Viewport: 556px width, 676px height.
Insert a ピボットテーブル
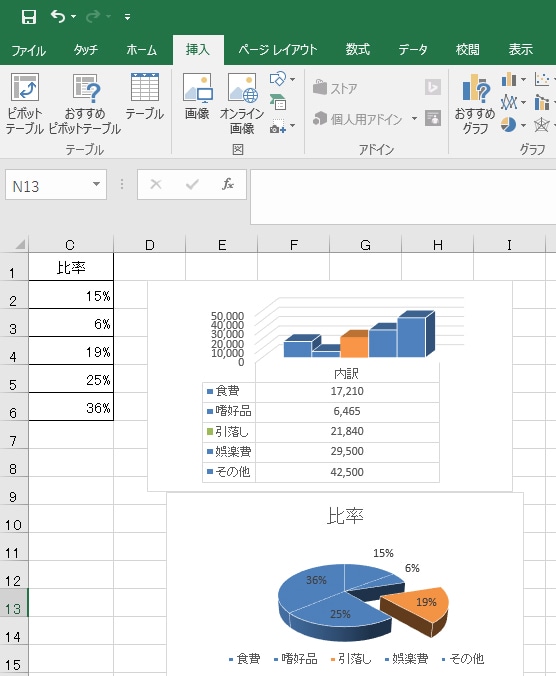pyautogui.click(x=25, y=103)
